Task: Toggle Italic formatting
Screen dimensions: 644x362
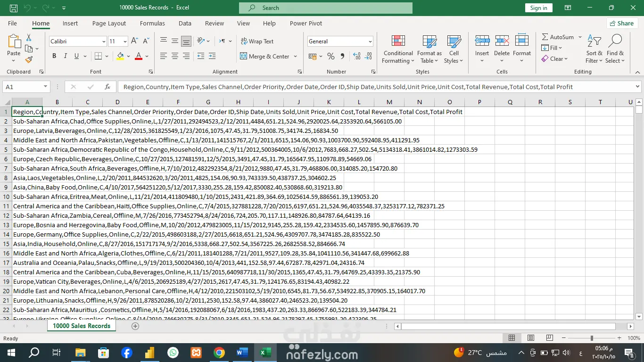Action: pyautogui.click(x=65, y=56)
